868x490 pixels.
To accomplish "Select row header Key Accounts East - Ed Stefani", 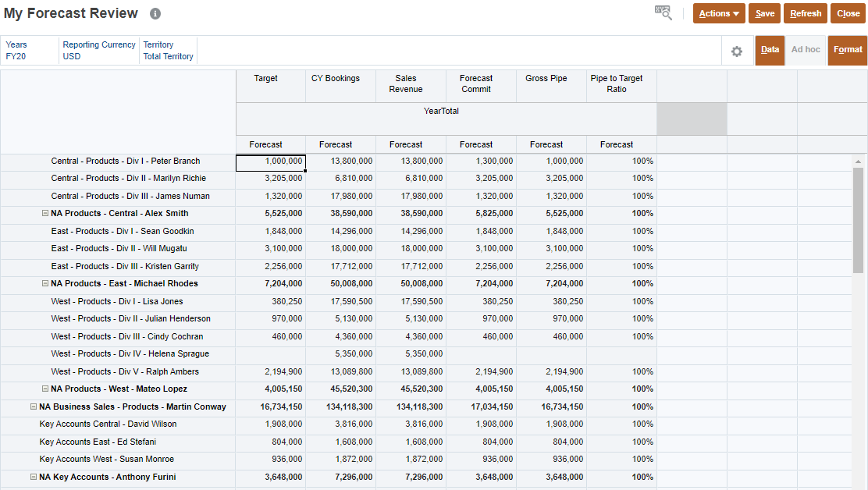I will click(117, 442).
